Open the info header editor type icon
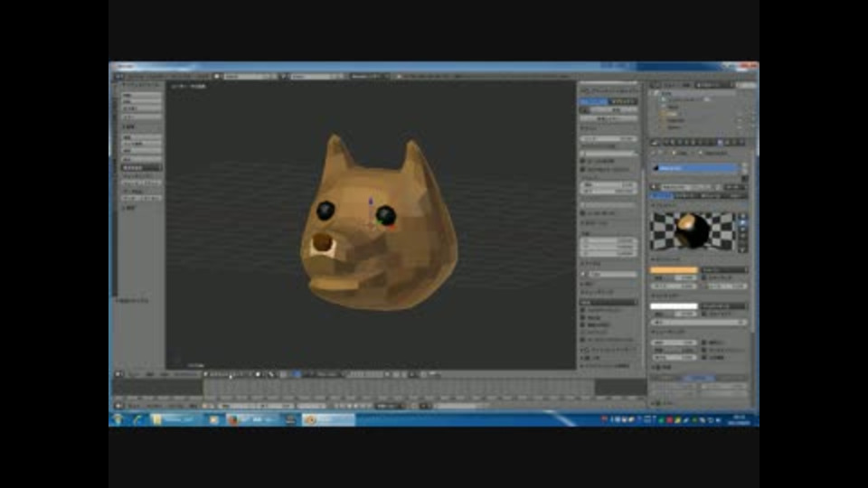Viewport: 868px width, 488px height. pyautogui.click(x=118, y=76)
